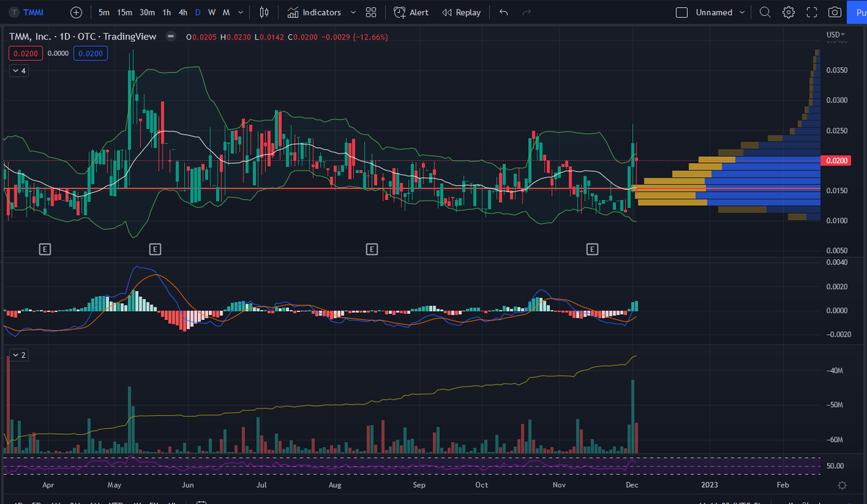Open the USD currency dropdown

click(835, 35)
